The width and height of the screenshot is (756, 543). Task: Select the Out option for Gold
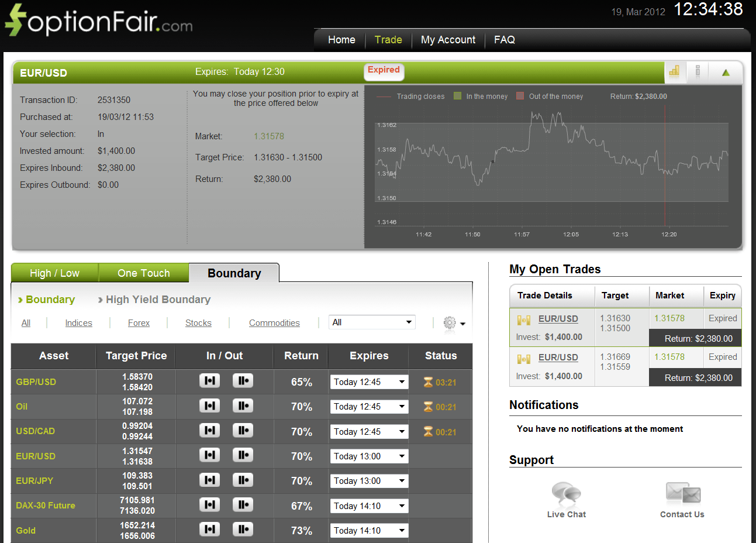pos(243,529)
